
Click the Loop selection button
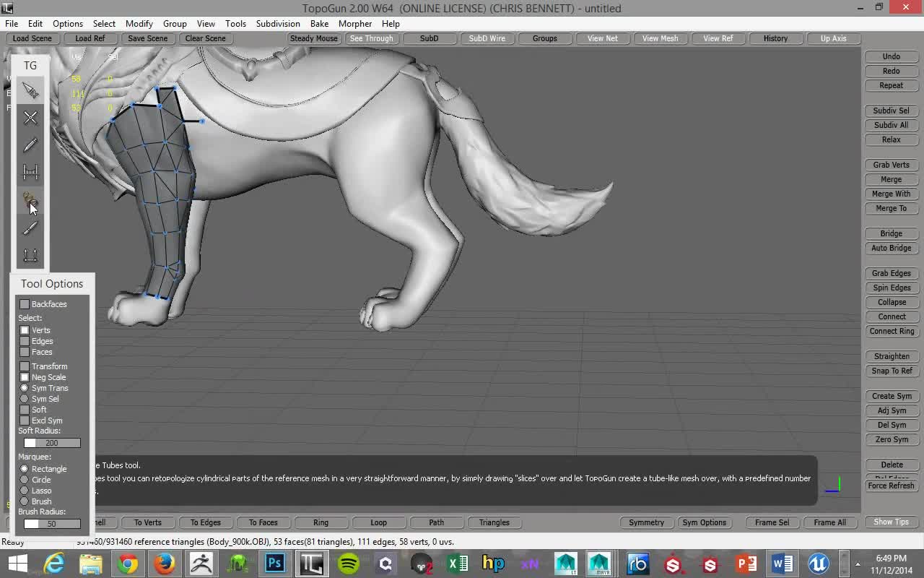(x=379, y=522)
